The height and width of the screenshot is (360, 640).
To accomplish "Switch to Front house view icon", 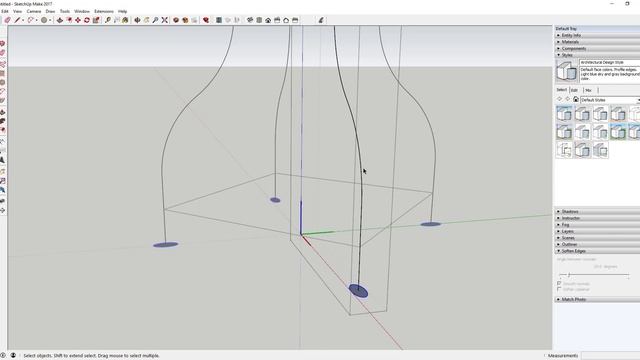I will coord(268,20).
